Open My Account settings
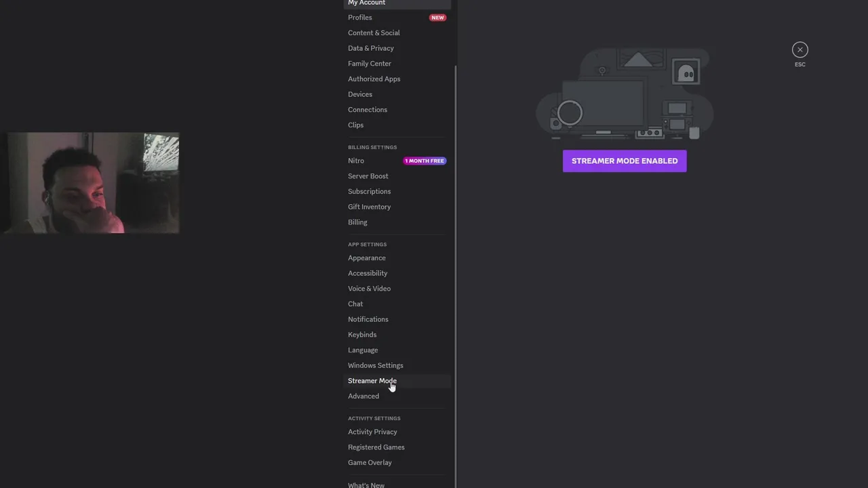This screenshot has height=488, width=868. (x=397, y=3)
